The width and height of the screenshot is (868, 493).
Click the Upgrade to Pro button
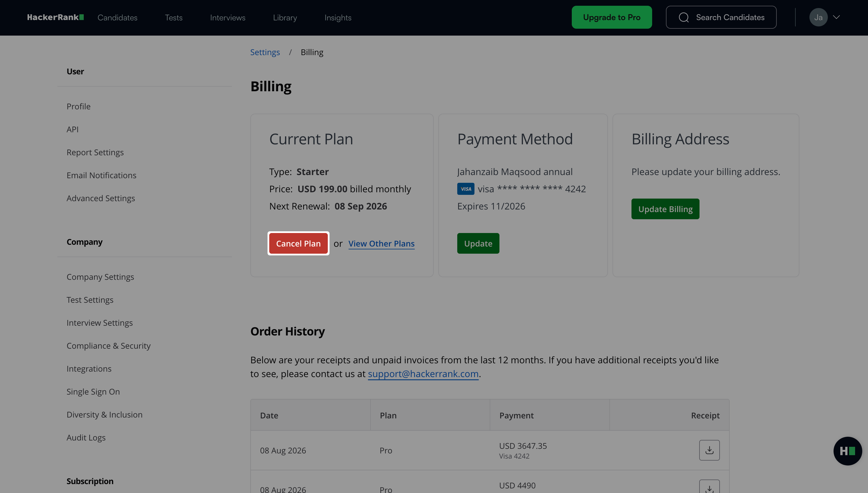[x=612, y=17]
